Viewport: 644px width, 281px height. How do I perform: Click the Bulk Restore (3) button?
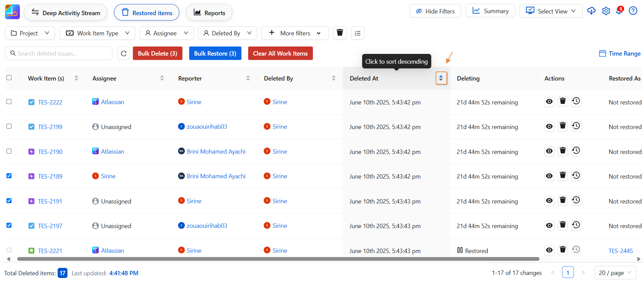pos(215,54)
